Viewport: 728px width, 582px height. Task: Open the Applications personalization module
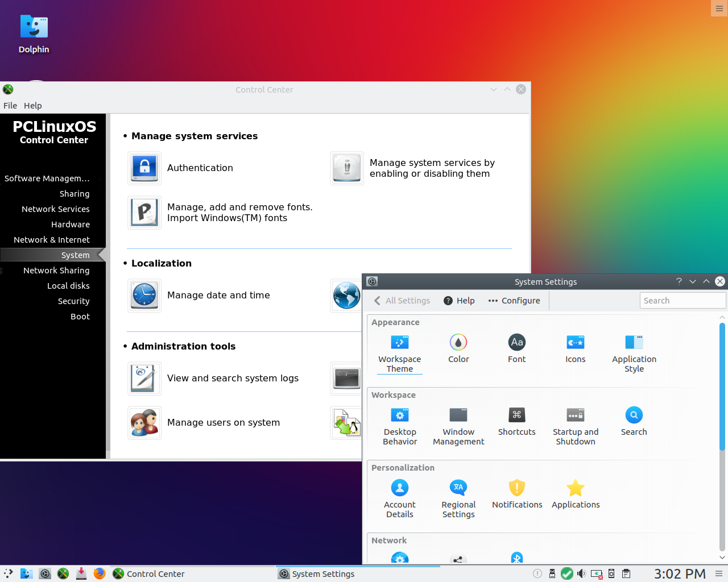click(576, 494)
